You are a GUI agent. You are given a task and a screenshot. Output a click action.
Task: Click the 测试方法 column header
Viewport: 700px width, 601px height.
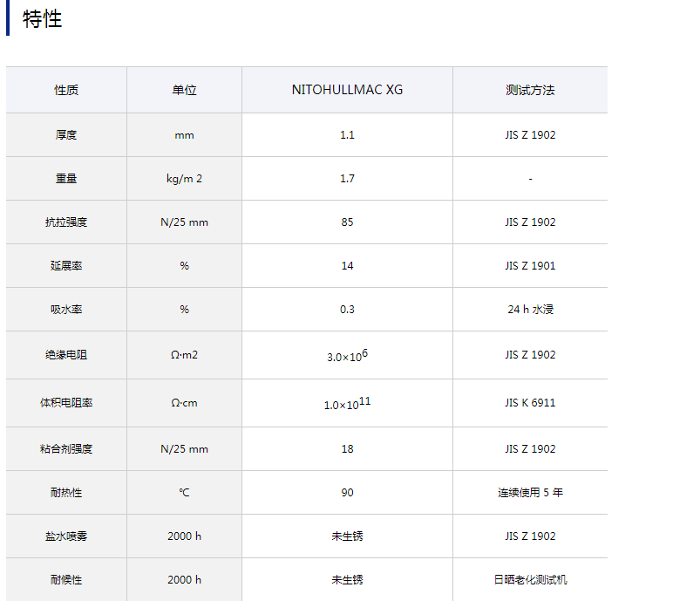click(530, 90)
